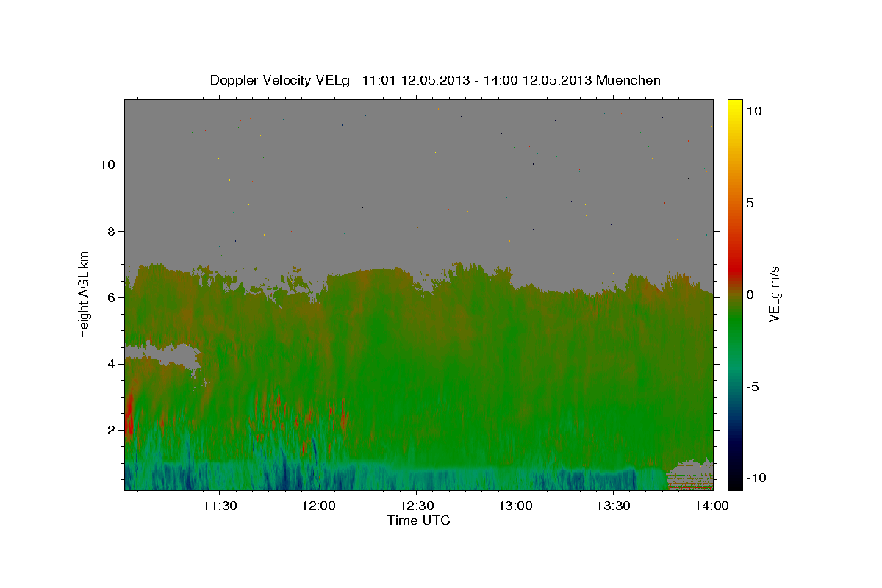This screenshot has height=588, width=882.
Task: Click the height axis label 8
Action: [x=111, y=231]
